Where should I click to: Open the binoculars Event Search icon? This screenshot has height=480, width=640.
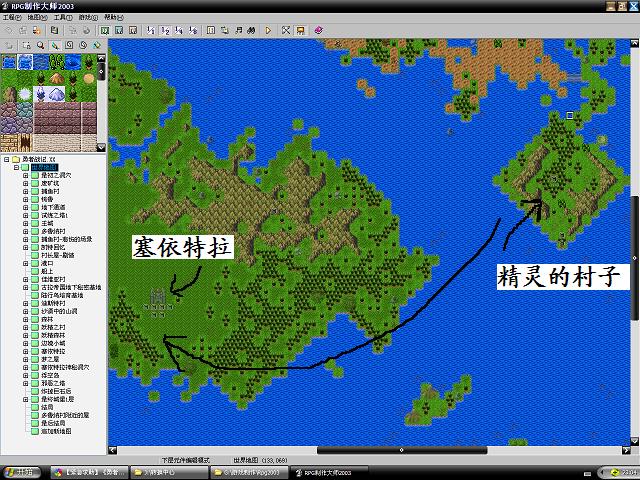click(x=251, y=30)
